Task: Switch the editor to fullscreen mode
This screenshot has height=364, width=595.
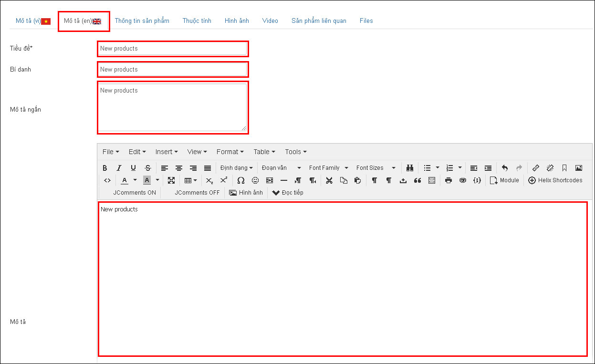Action: [171, 180]
